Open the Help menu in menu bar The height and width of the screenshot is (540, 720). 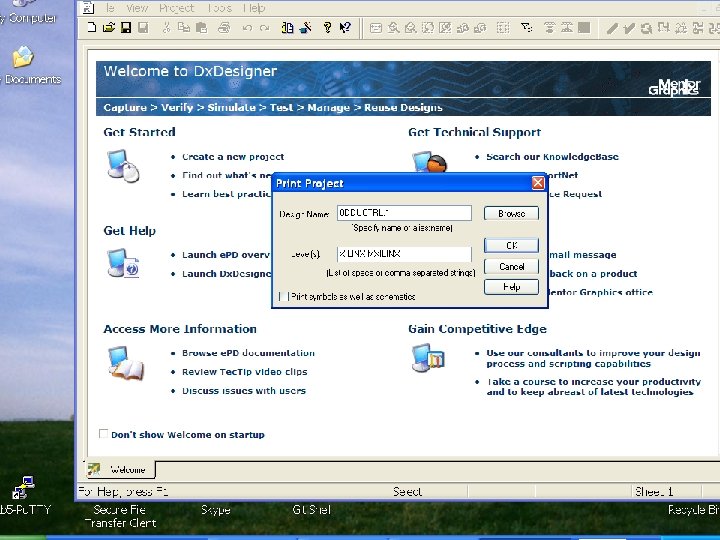coord(254,8)
